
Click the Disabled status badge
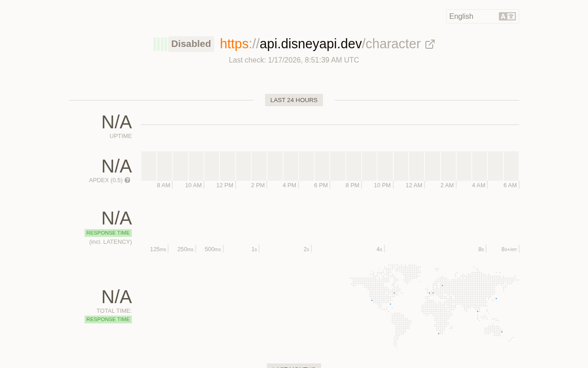coord(191,44)
